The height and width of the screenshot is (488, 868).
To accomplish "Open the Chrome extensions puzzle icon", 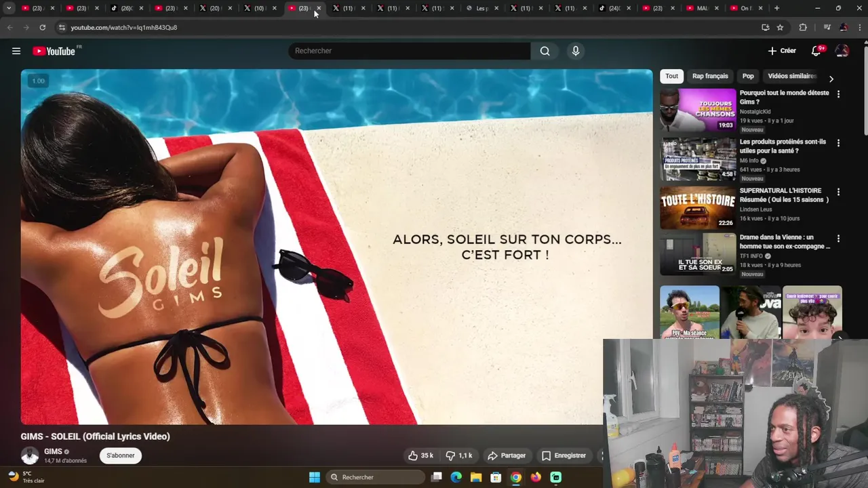I will [803, 27].
